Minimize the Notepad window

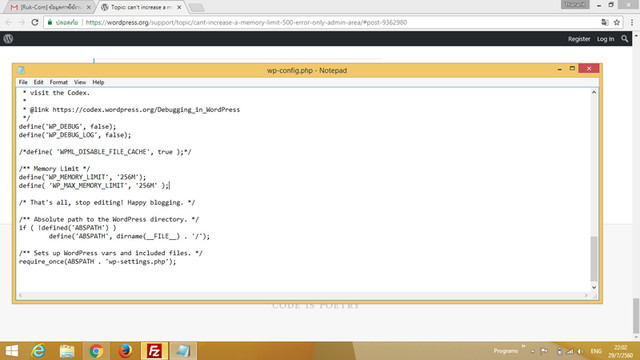(559, 69)
